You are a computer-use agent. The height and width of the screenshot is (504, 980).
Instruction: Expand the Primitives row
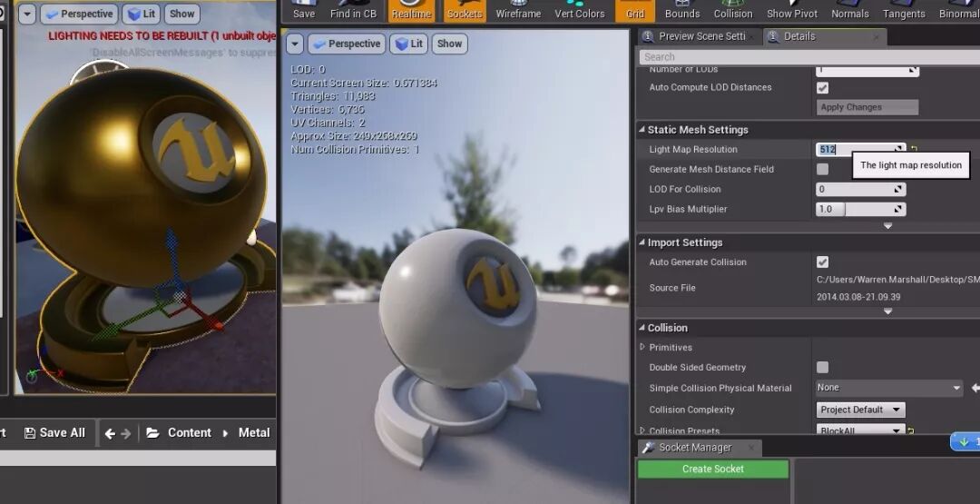[x=642, y=347]
